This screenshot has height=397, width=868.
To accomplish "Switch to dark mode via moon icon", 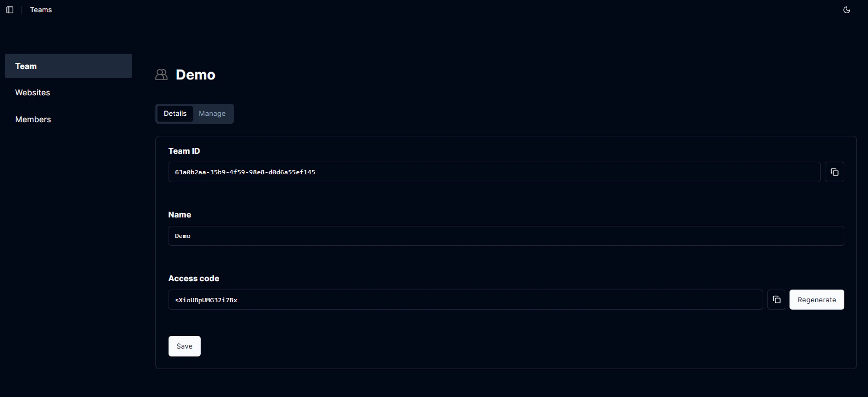I will 846,9.
